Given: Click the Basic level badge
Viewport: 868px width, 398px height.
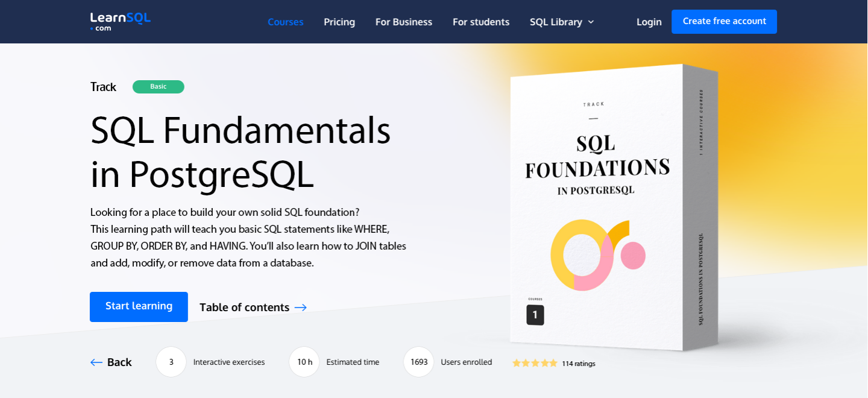Looking at the screenshot, I should coord(159,87).
